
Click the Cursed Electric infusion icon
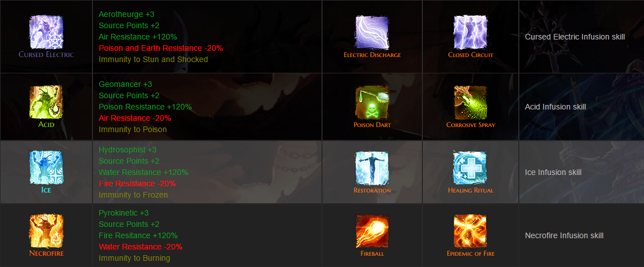click(46, 32)
